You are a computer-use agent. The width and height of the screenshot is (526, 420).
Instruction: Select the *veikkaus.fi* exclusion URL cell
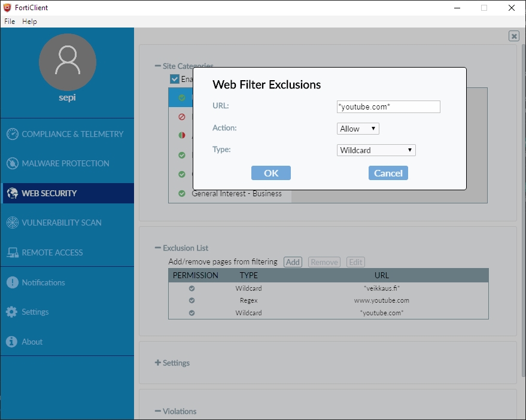382,288
